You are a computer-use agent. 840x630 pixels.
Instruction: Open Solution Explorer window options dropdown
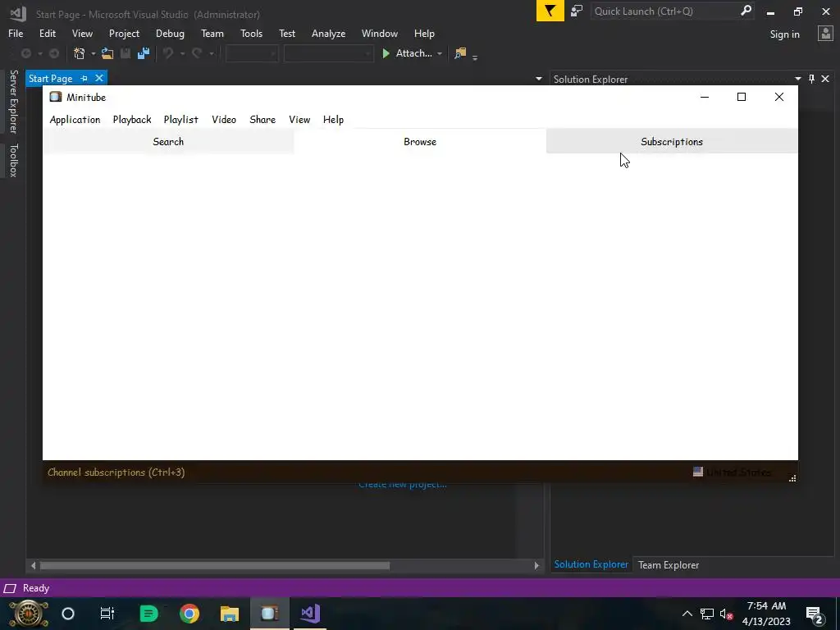[797, 79]
